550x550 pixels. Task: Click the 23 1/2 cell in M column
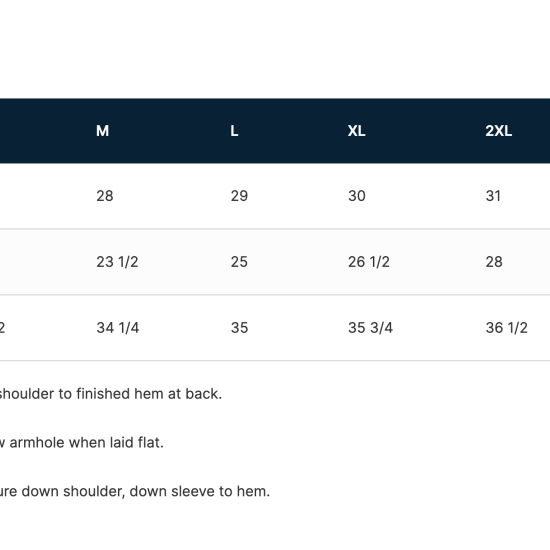pyautogui.click(x=117, y=262)
